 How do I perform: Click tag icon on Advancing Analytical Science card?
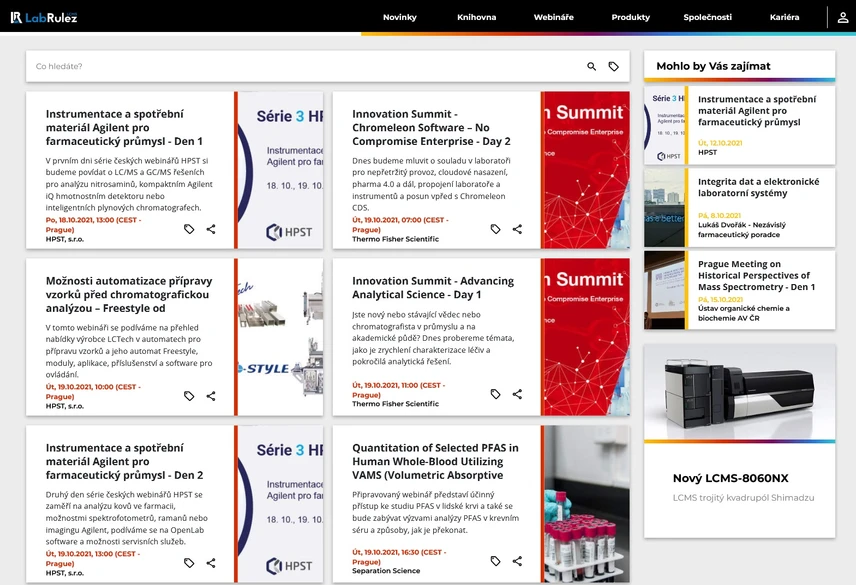pos(495,394)
